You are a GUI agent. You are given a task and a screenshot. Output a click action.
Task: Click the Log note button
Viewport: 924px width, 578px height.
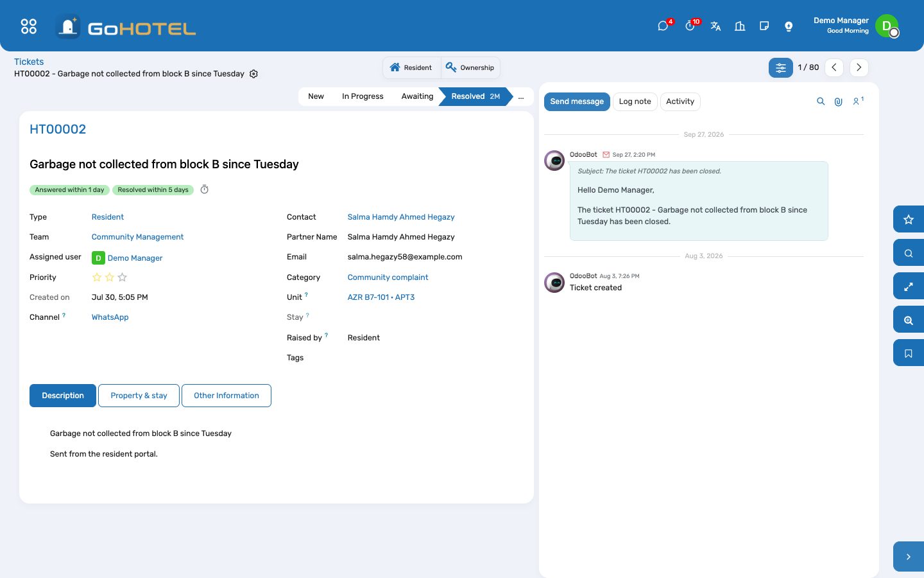point(635,101)
